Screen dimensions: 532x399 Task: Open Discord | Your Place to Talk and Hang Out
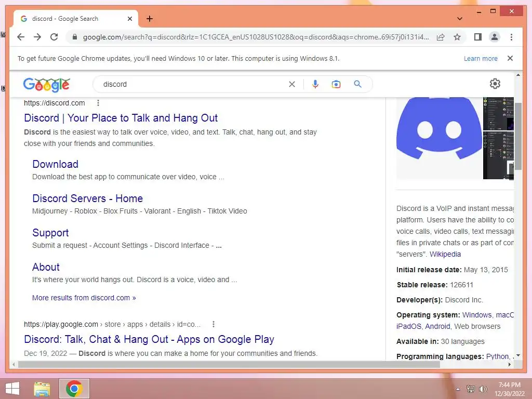coord(121,118)
